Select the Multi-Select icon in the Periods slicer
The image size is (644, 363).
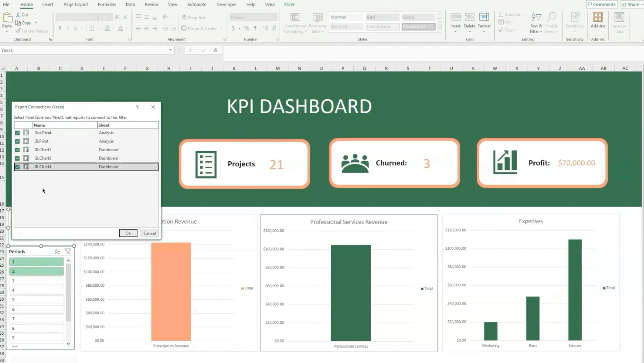click(57, 251)
